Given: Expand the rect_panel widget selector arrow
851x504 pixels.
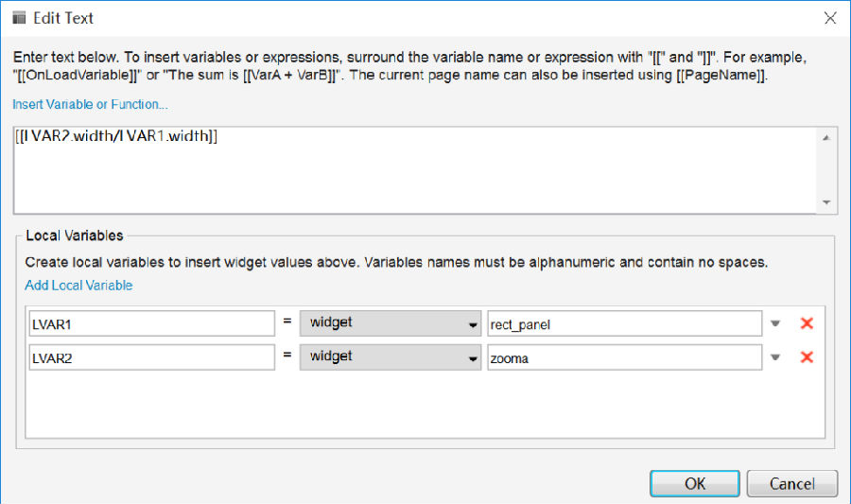Looking at the screenshot, I should tap(775, 323).
